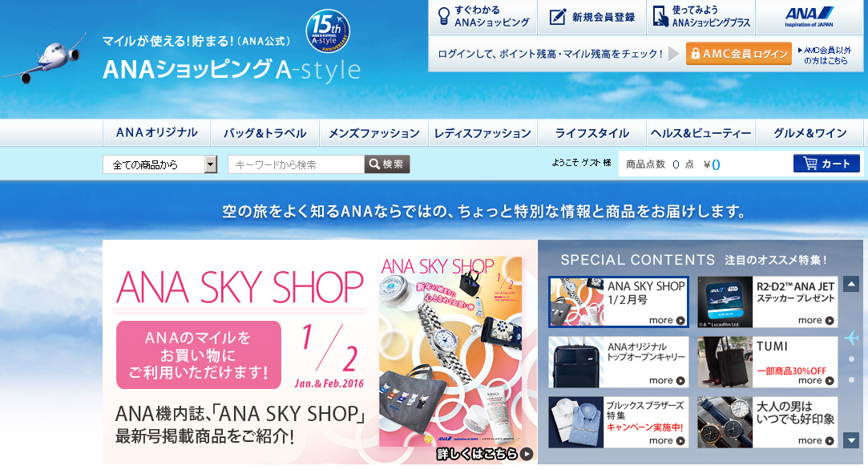Click the magnifier 検索 search button

387,164
